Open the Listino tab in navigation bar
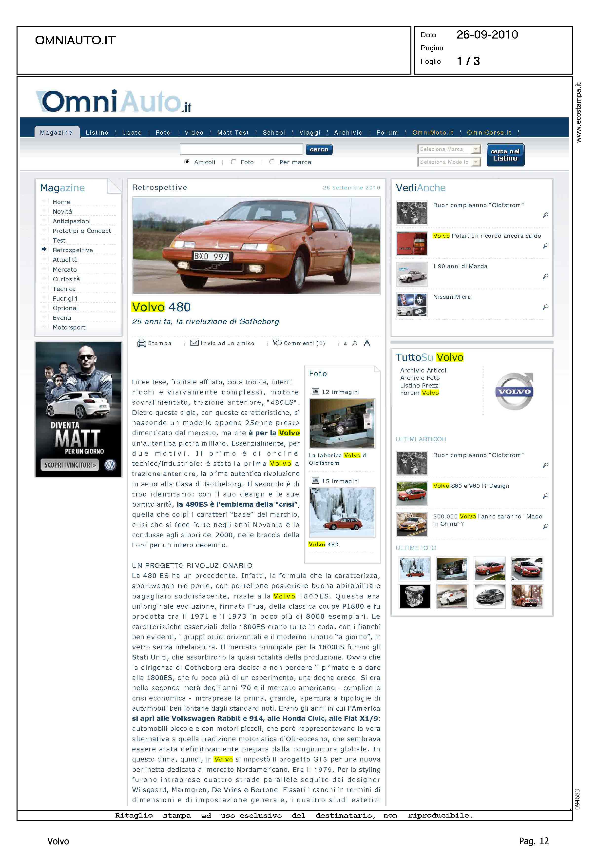This screenshot has width=616, height=865. [x=97, y=132]
